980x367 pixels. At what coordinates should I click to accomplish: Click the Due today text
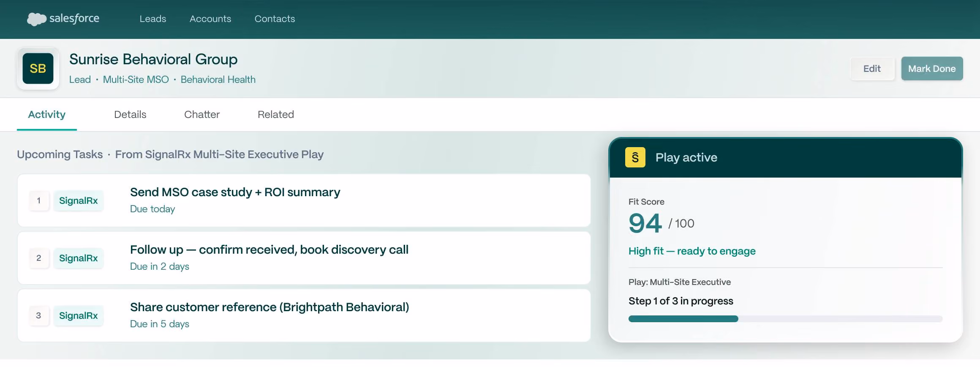[152, 209]
